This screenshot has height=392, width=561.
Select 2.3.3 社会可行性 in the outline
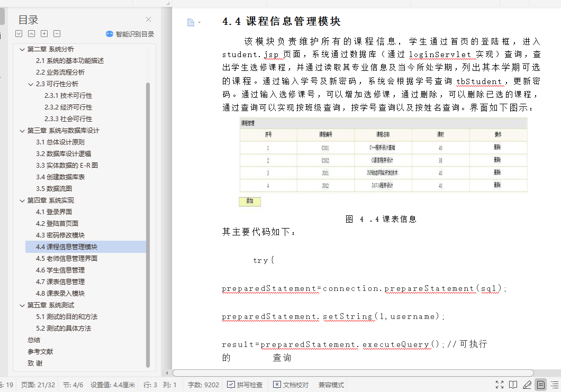pos(68,118)
